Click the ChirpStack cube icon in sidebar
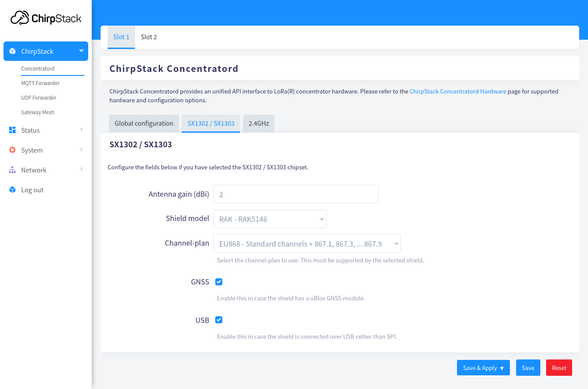Image resolution: width=588 pixels, height=389 pixels. (x=12, y=51)
